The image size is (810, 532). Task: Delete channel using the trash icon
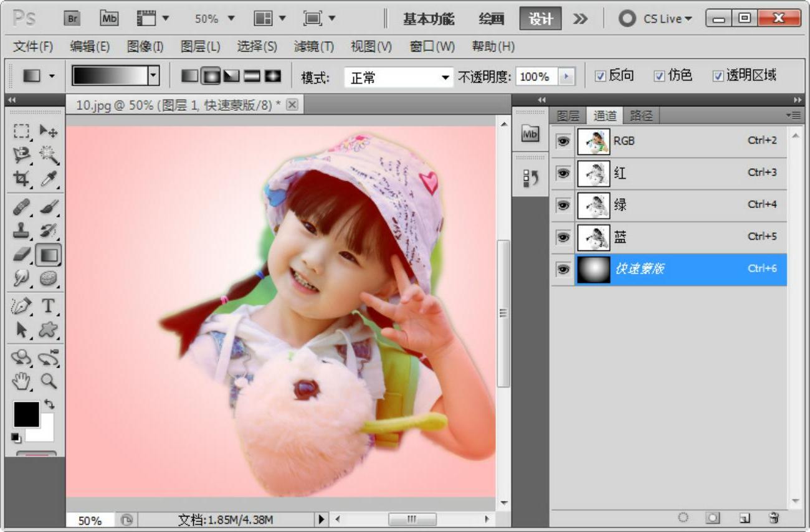(x=774, y=518)
